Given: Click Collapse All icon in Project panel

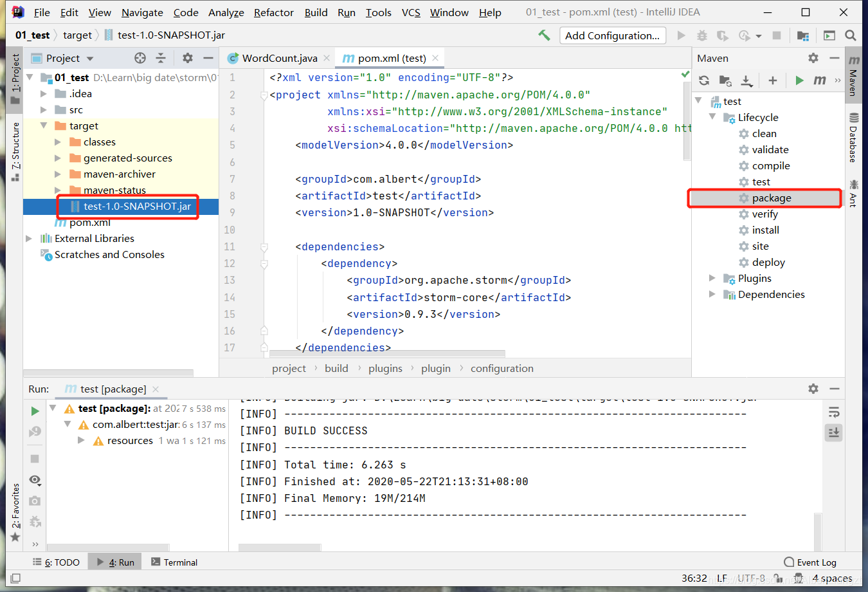Looking at the screenshot, I should (161, 58).
